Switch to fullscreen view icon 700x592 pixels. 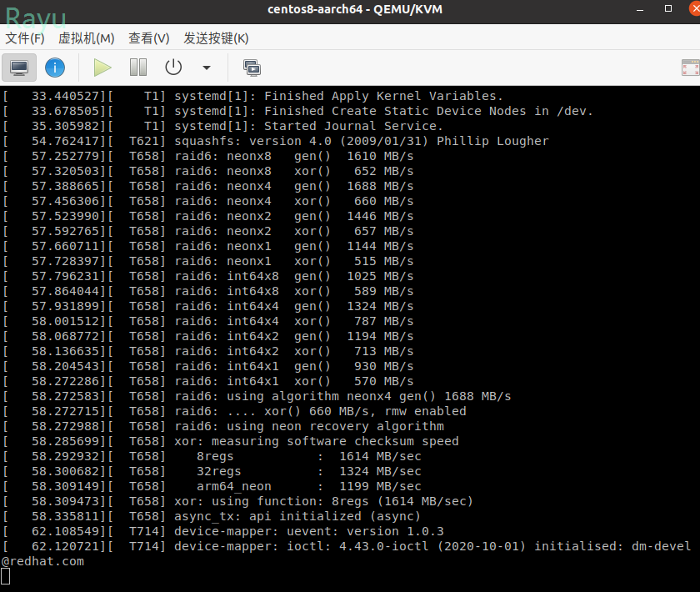(691, 68)
